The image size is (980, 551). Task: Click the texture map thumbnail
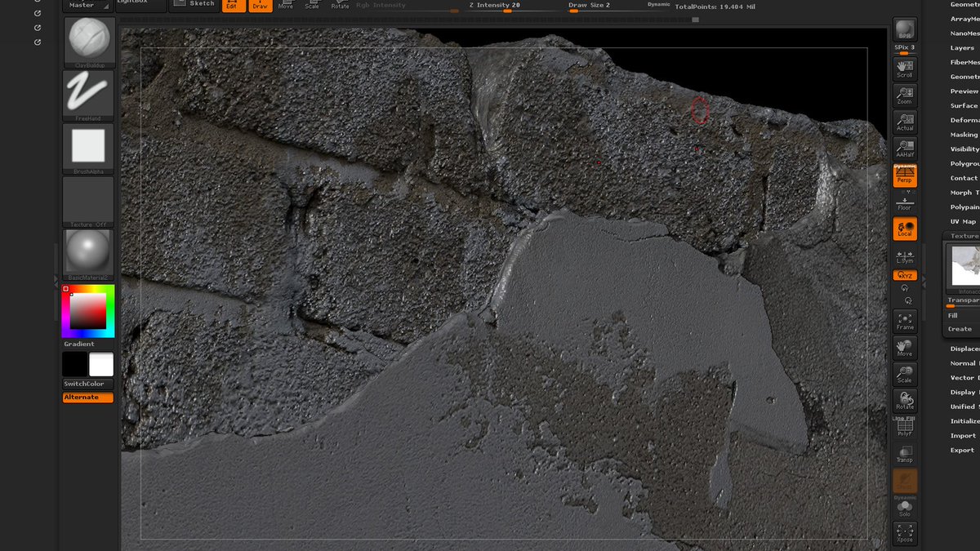point(964,267)
